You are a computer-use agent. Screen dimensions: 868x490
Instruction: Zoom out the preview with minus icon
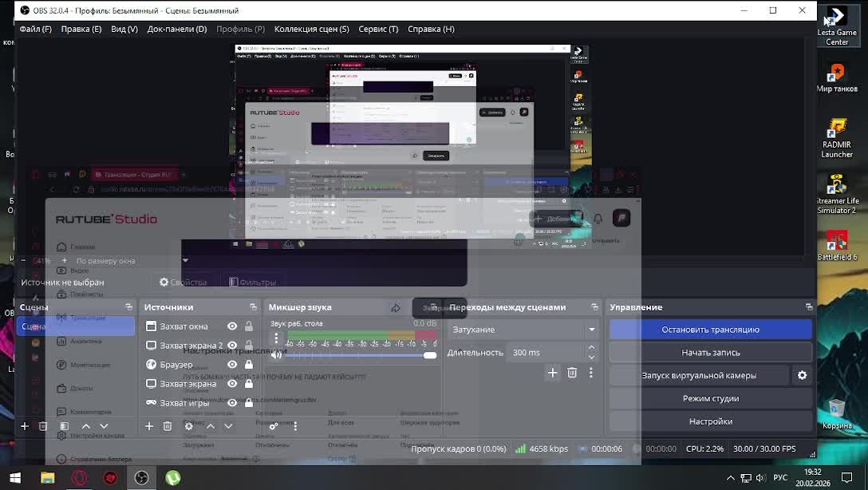(x=23, y=260)
